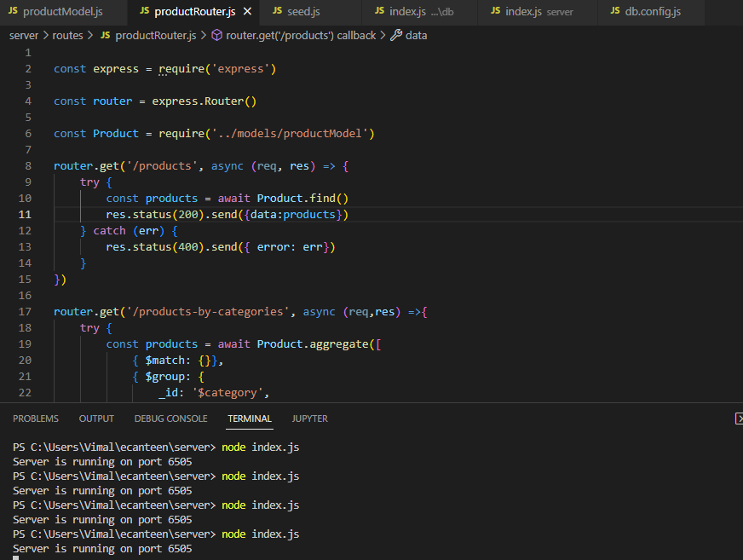Switch to the PROBLEMS panel tab

36,419
